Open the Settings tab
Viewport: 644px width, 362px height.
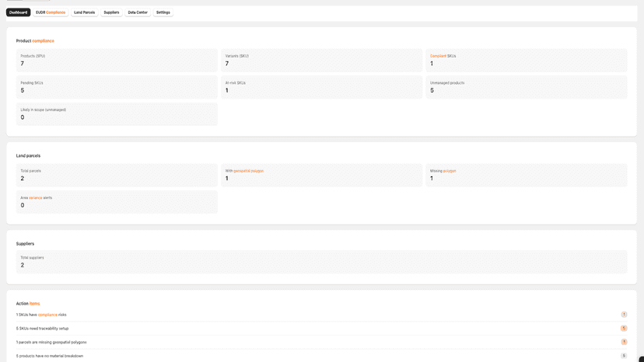163,12
